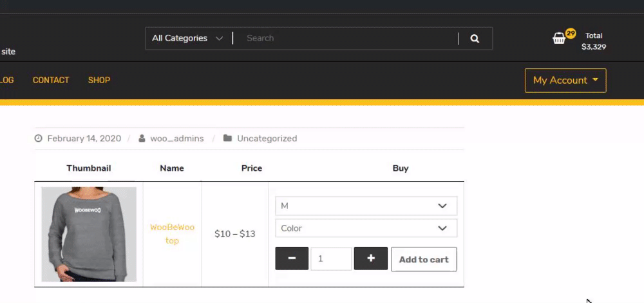
Task: Click the gray sweater product thumbnail
Action: (89, 234)
